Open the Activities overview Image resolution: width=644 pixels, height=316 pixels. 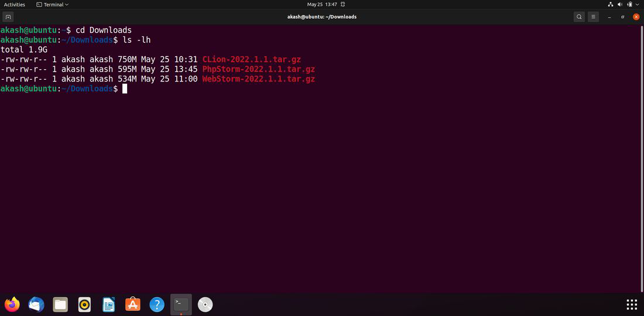[x=15, y=5]
